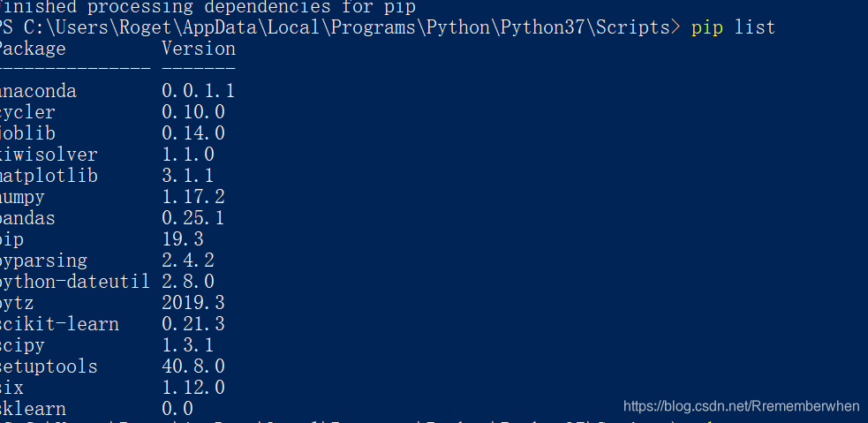
Task: Click the Package column header
Action: click(x=33, y=49)
